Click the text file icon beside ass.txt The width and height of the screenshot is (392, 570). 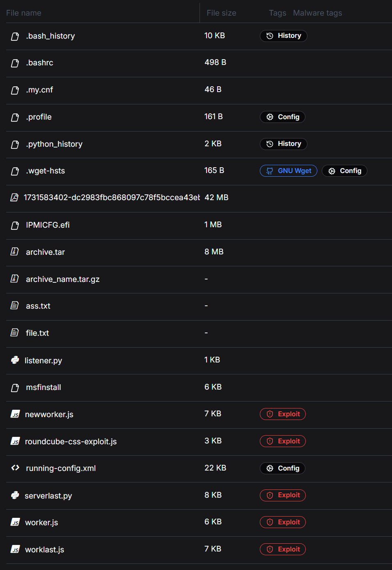click(14, 305)
